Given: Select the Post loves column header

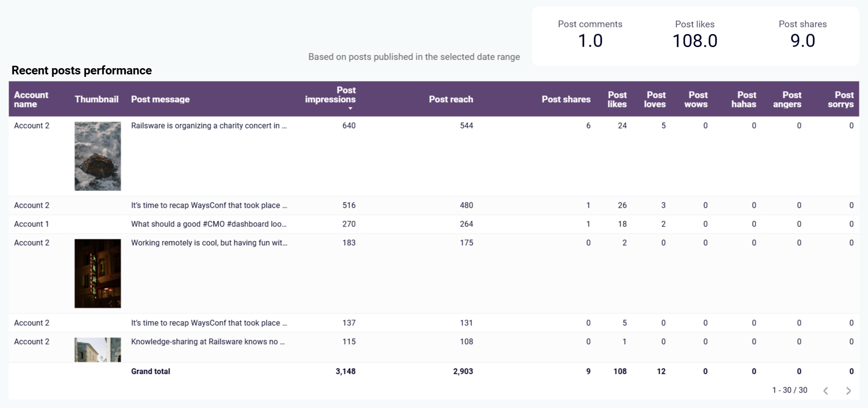Looking at the screenshot, I should click(x=655, y=99).
